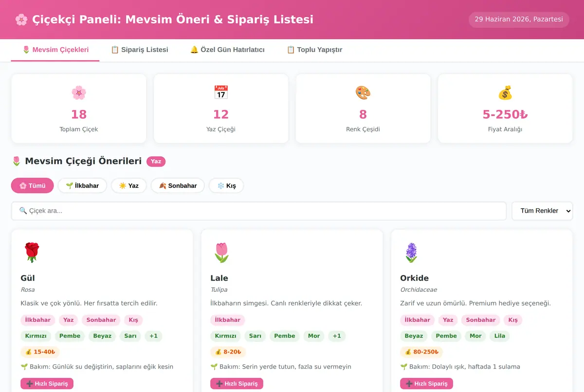
Task: Open the Tüm Renkler color dropdown
Action: [542, 211]
